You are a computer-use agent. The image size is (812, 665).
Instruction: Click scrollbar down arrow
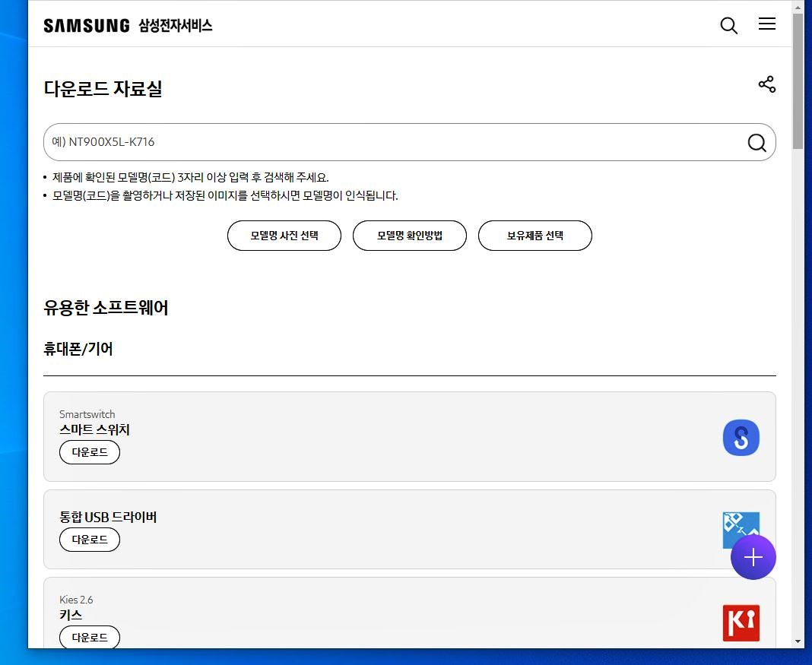[798, 641]
